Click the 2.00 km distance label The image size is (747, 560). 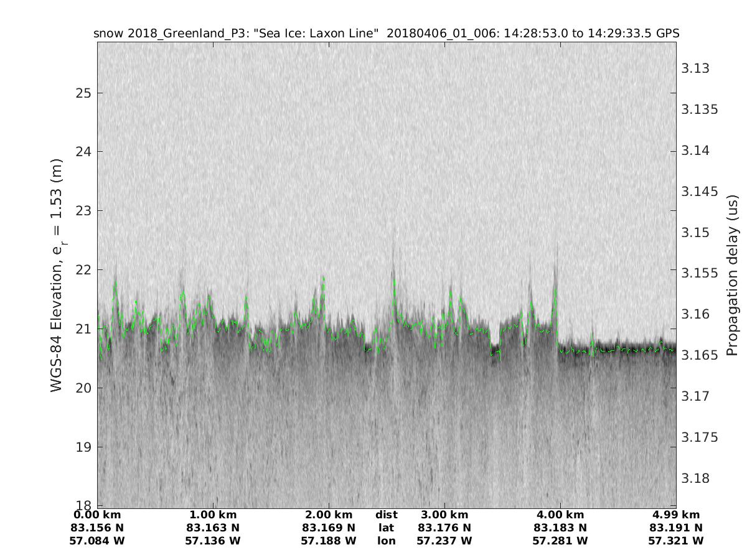(x=329, y=515)
